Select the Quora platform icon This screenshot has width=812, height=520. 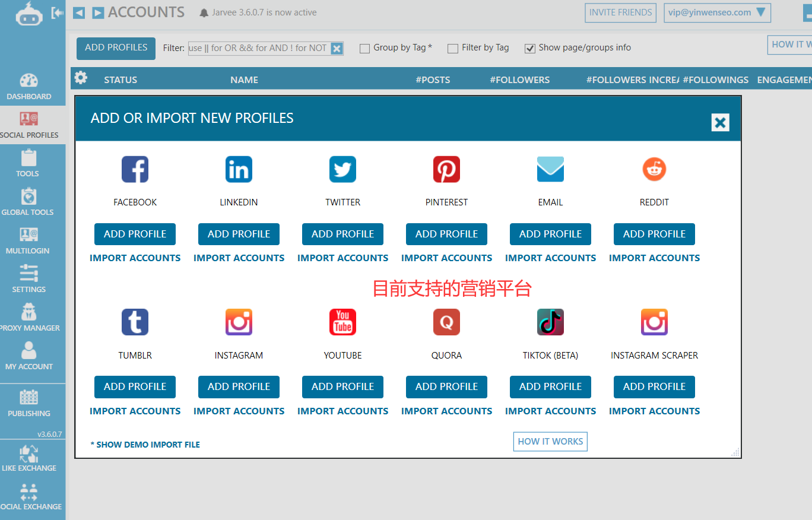[446, 322]
